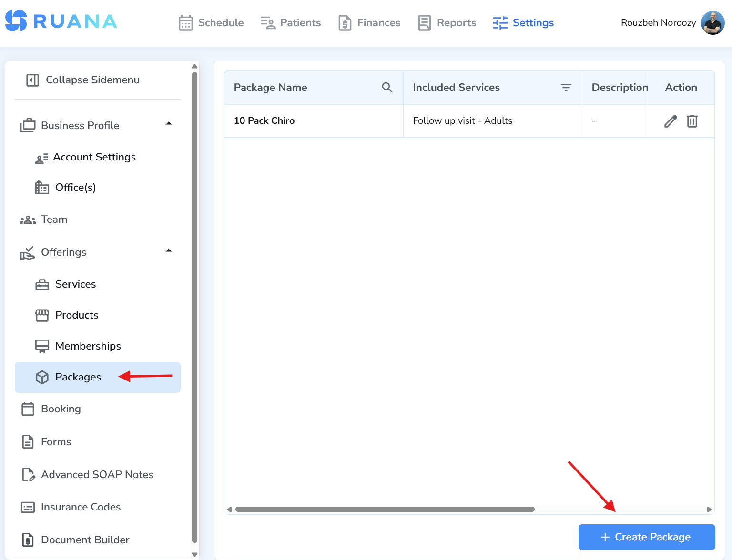
Task: Click the pencil edit icon for 10 Pack Chiro
Action: coord(670,121)
